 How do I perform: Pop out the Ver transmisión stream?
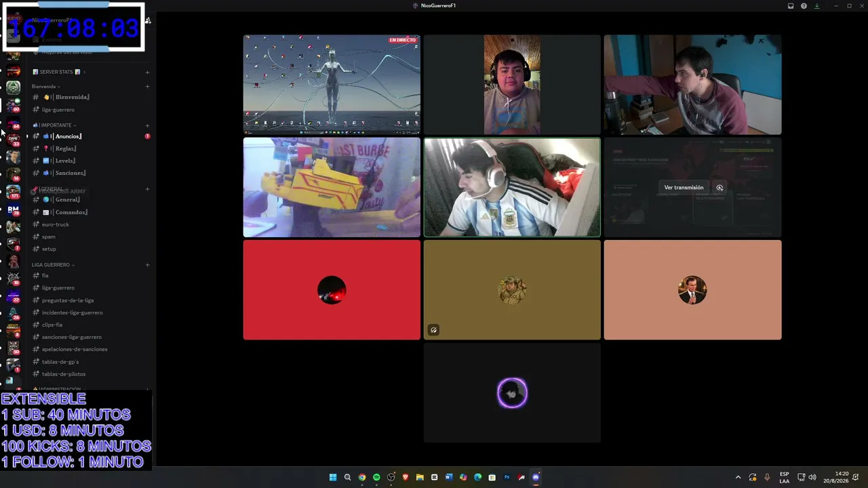(719, 188)
